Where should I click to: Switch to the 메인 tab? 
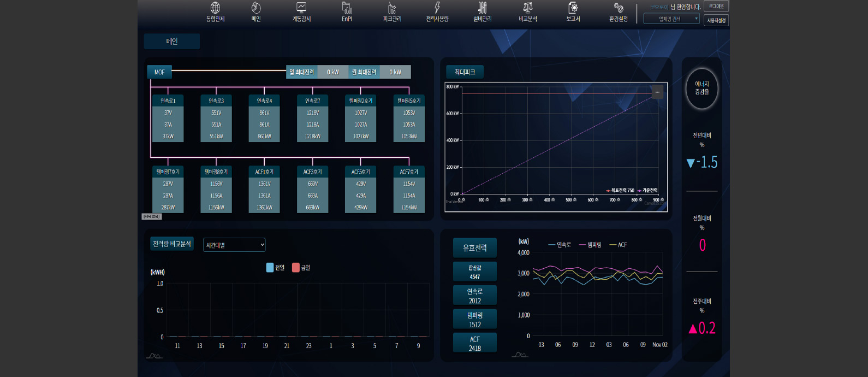(x=172, y=42)
